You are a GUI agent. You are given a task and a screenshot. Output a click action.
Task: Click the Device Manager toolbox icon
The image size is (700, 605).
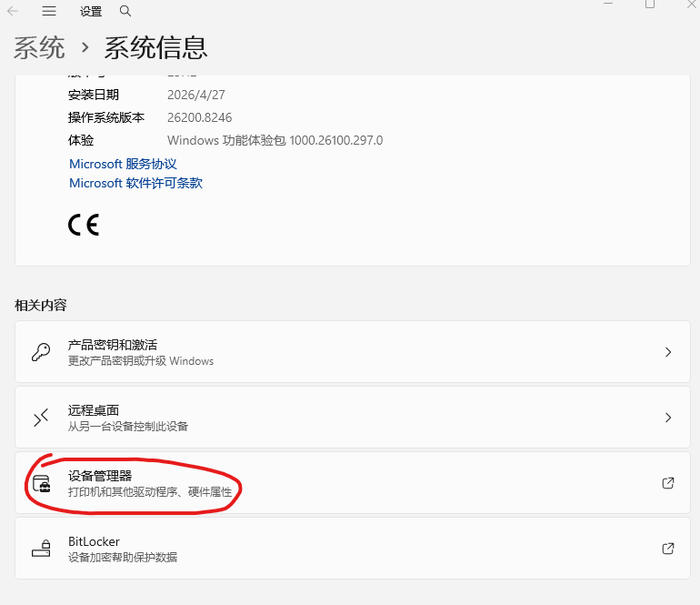pos(42,483)
